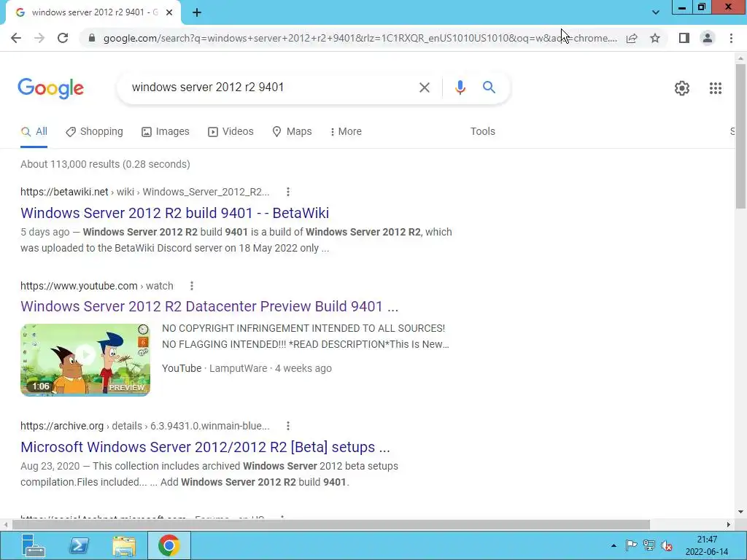Open Datacenter Preview Build 9401 video link
This screenshot has height=560, width=747.
tap(209, 306)
